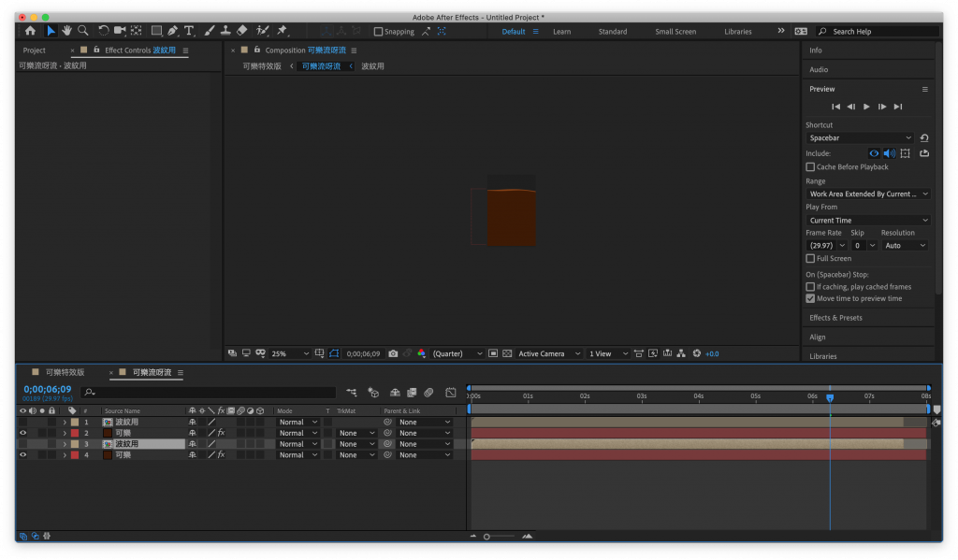Screen dimensions: 958x560
Task: Hide layer 2 可樂 using eye icon
Action: (x=22, y=433)
